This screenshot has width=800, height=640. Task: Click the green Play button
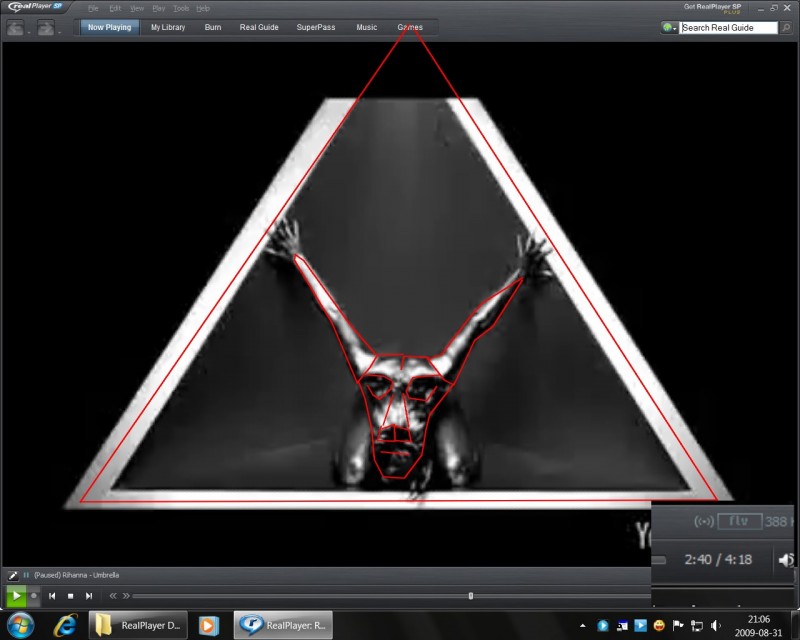(16, 596)
